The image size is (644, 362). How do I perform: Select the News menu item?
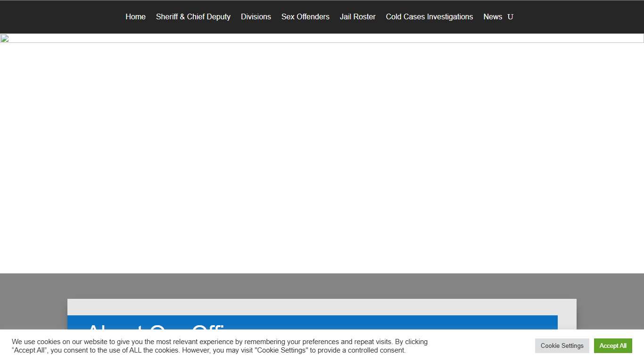(492, 17)
